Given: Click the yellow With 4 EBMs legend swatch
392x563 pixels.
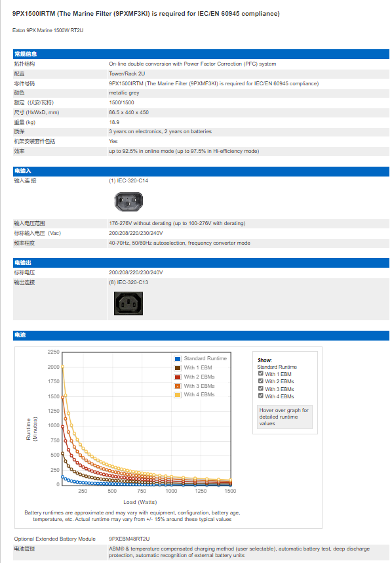Looking at the screenshot, I should [x=178, y=395].
